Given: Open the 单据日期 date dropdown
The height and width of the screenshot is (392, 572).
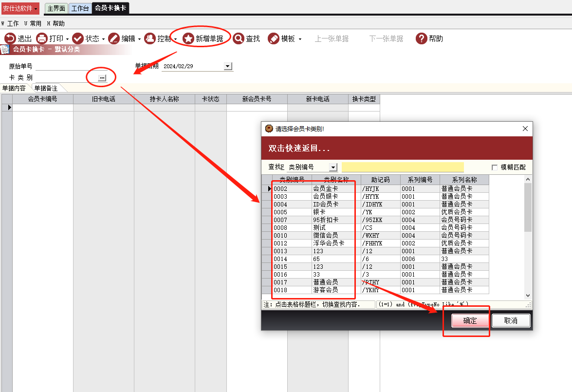Looking at the screenshot, I should [x=228, y=66].
